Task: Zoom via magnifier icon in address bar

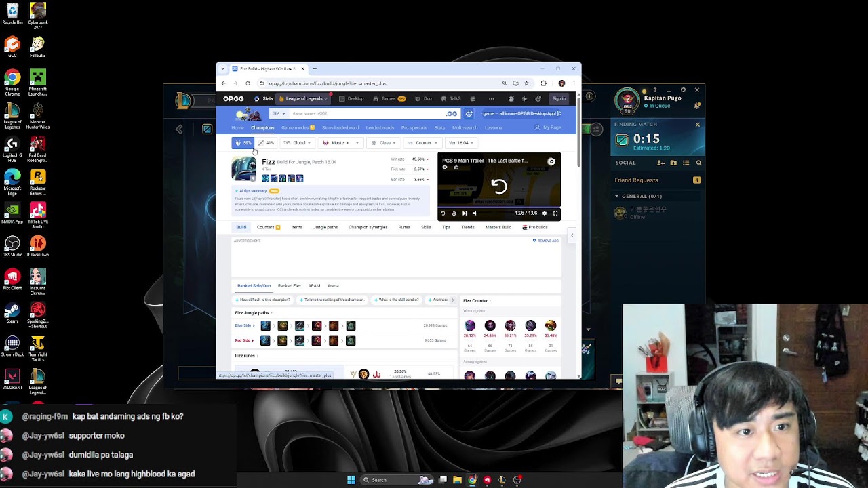Action: coord(505,83)
